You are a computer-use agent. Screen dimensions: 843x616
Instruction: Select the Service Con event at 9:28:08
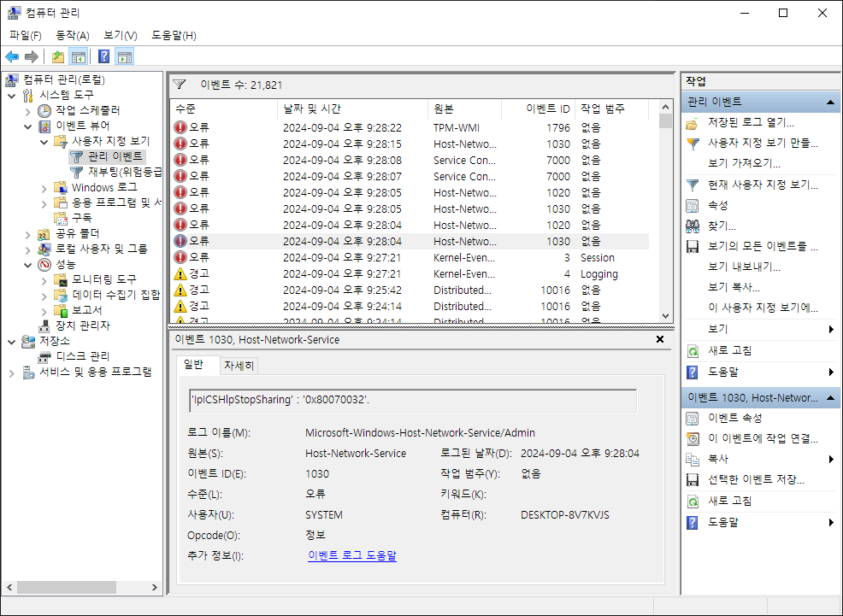tap(410, 160)
